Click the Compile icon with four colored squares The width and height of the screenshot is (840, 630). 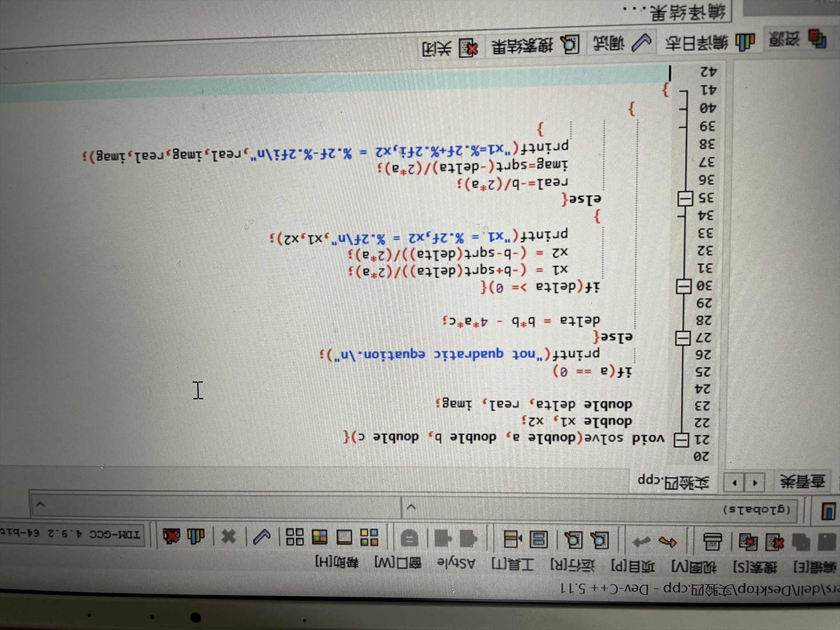pos(369,537)
